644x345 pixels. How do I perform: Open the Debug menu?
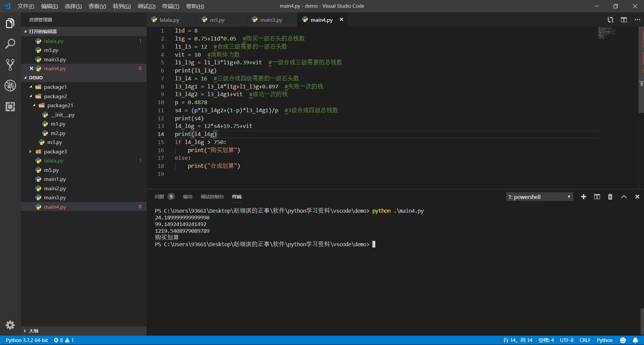coord(147,6)
